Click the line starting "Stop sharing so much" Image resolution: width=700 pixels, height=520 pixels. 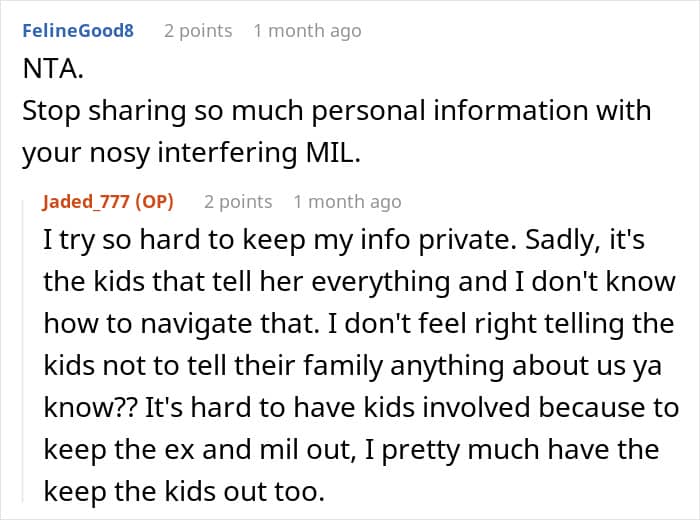[336, 109]
